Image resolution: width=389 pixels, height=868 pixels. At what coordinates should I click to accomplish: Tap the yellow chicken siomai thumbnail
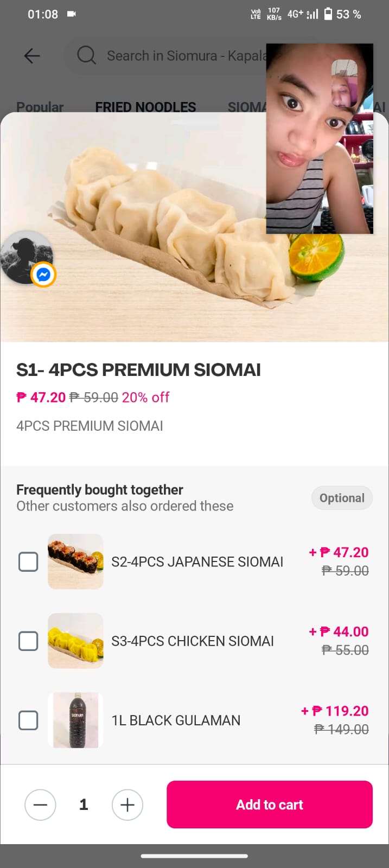click(x=75, y=641)
